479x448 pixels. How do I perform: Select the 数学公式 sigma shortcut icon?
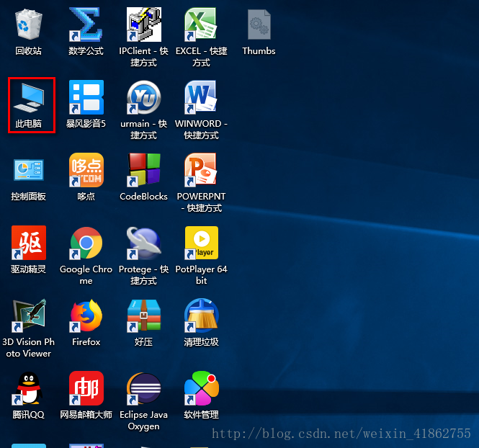pos(86,24)
